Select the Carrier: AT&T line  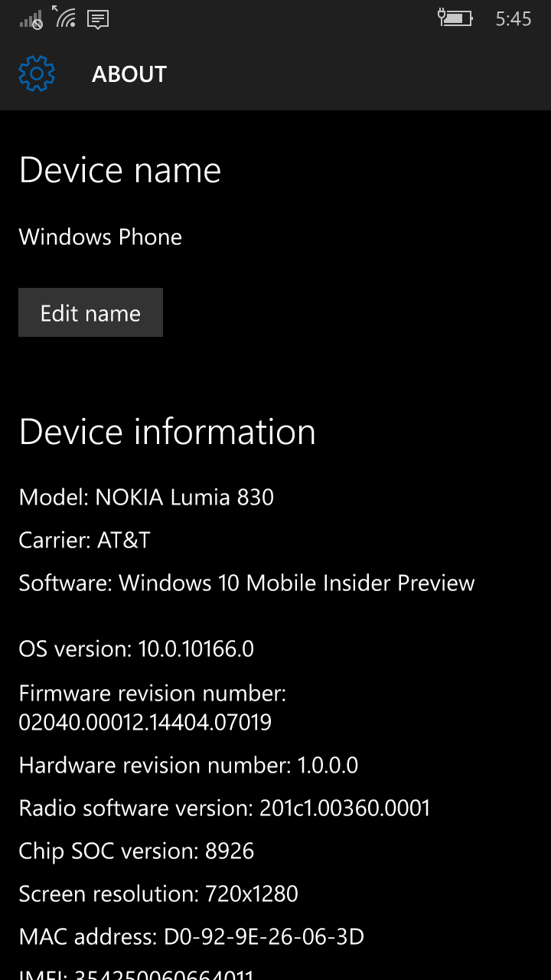click(85, 541)
